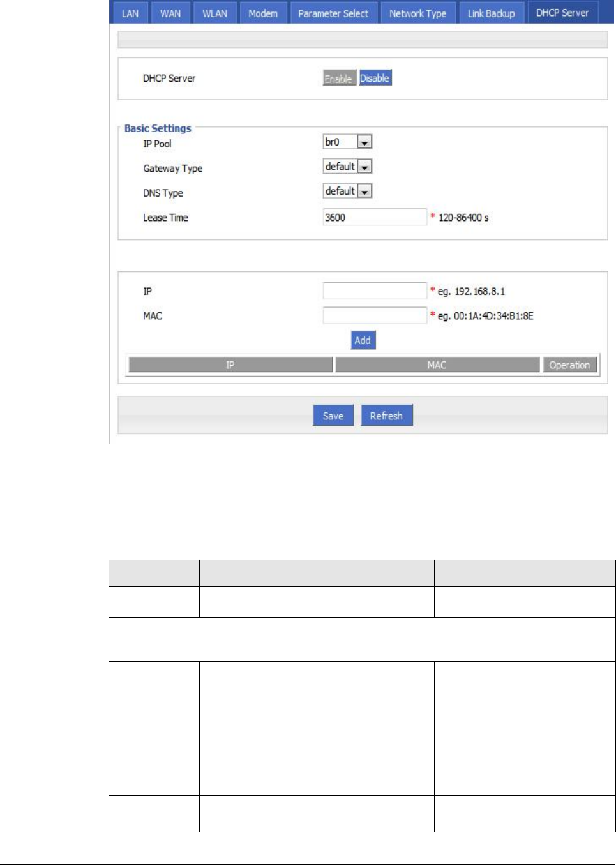Go to the Modem tab
Viewport: 616px width, 865px height.
point(263,13)
